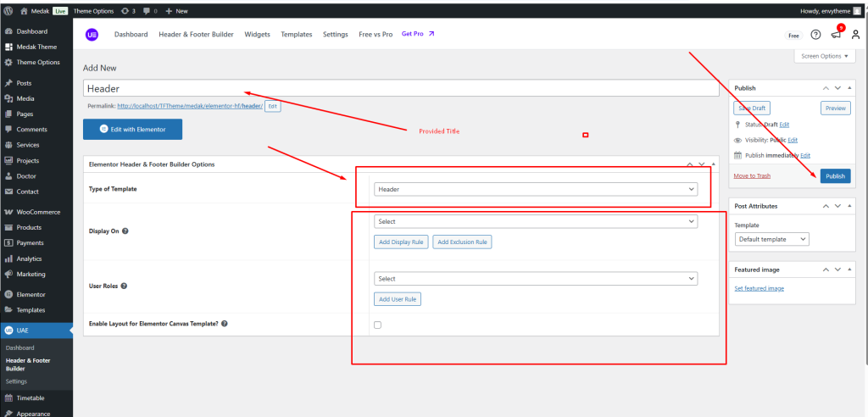Open the Type of Template dropdown

536,189
